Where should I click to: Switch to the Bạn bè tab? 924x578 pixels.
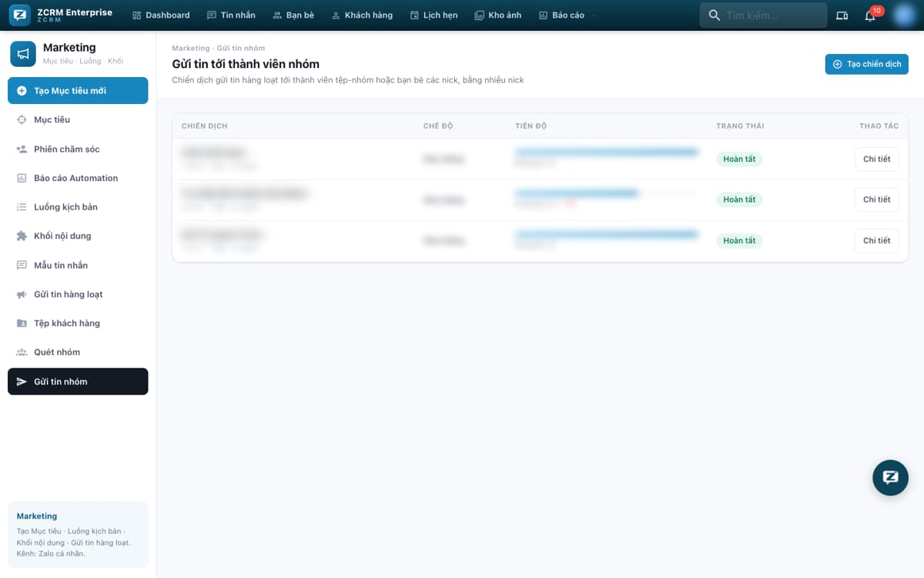coord(293,15)
